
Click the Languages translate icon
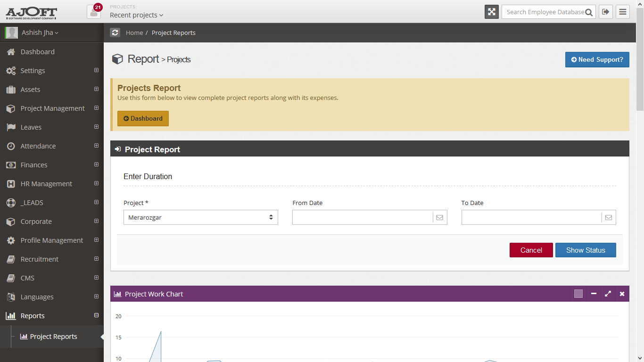tap(11, 297)
